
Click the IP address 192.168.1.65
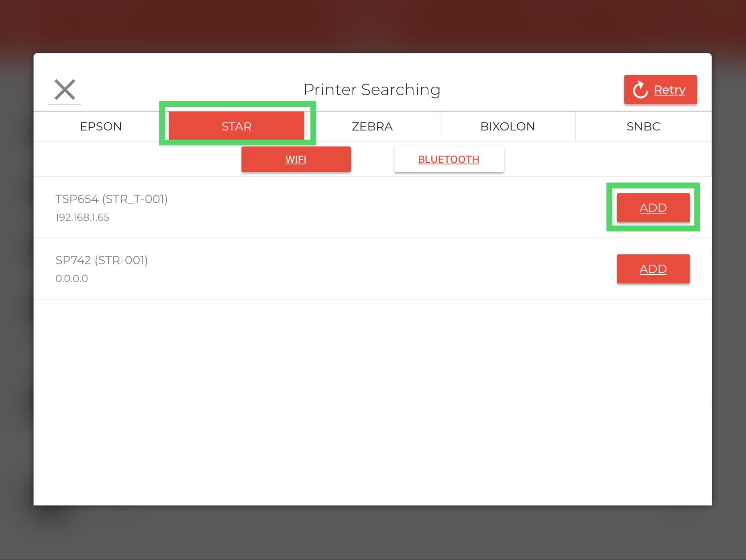82,217
